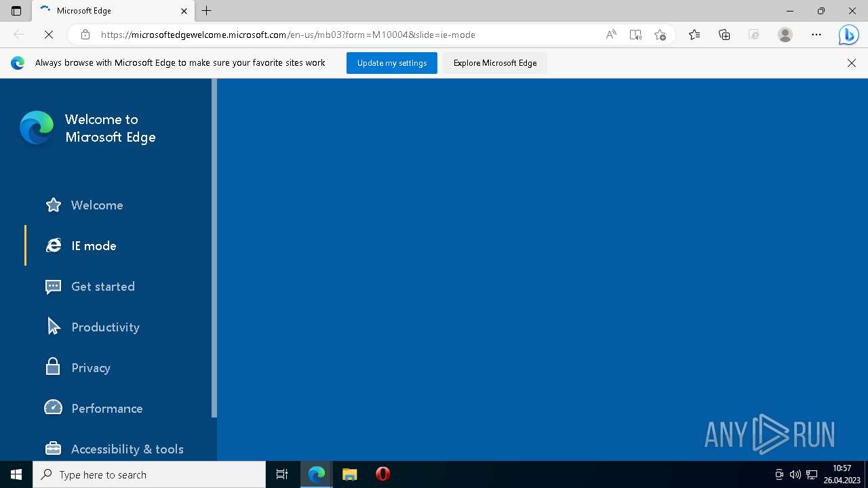Open File Explorer from taskbar
868x488 pixels.
[349, 474]
